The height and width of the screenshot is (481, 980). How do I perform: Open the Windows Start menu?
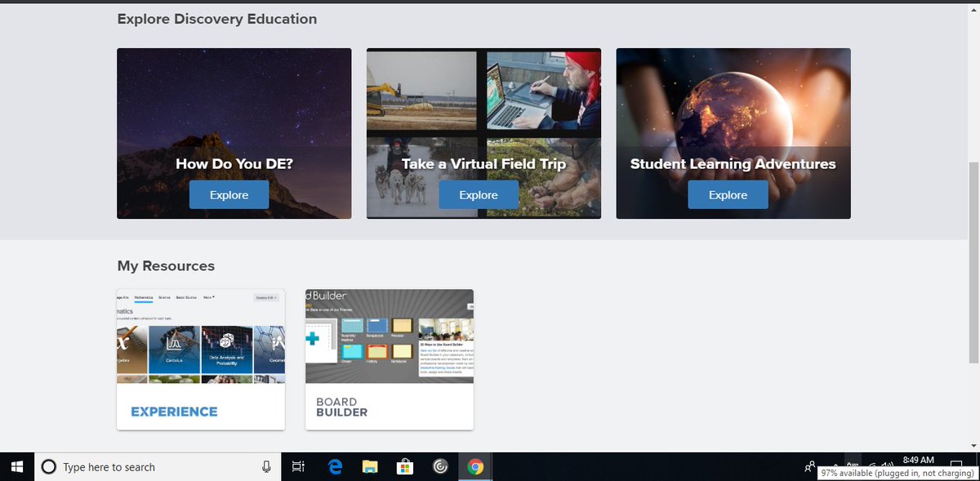(17, 467)
